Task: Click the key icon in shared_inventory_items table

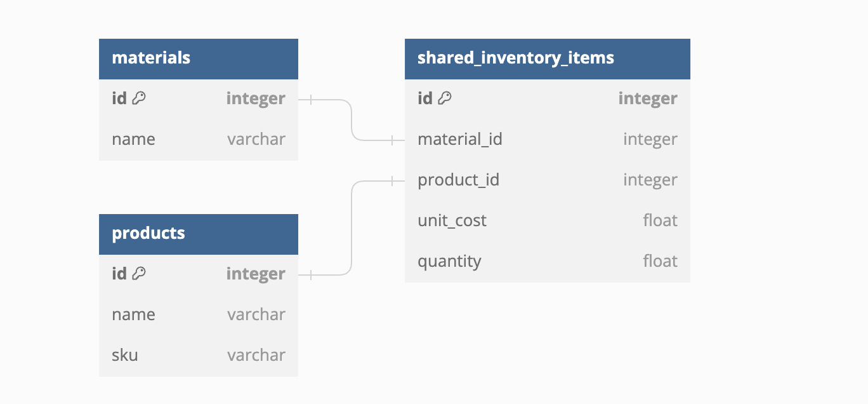Action: 445,98
